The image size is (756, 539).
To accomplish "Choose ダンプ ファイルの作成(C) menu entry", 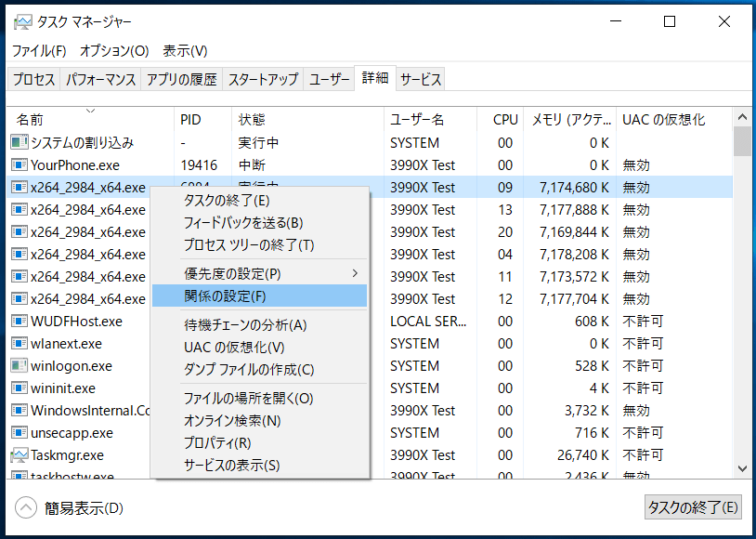I will pyautogui.click(x=259, y=370).
